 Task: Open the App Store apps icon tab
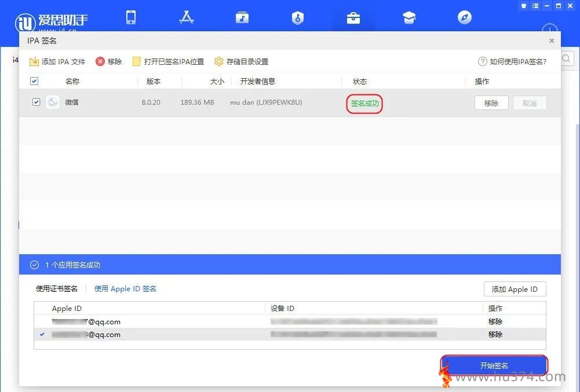tap(187, 17)
